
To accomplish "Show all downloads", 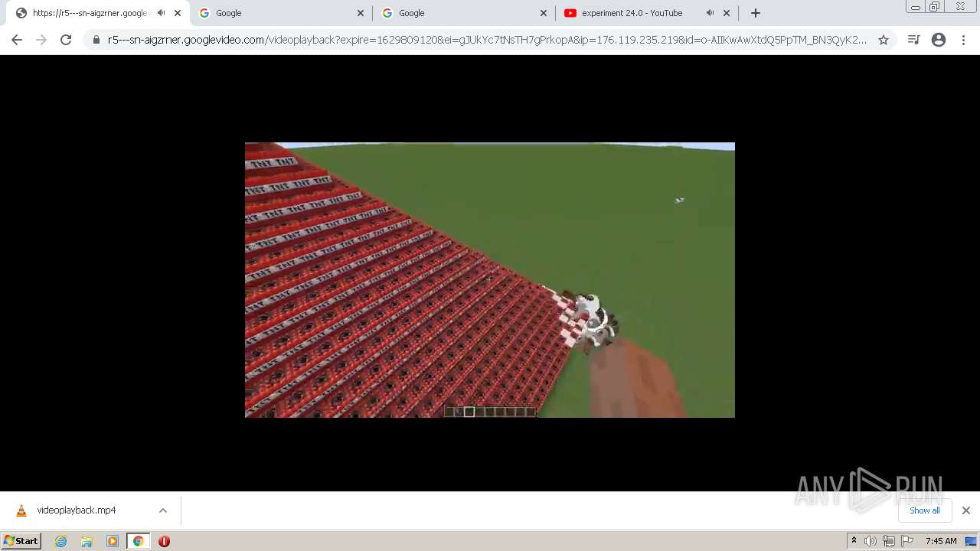I will point(924,510).
